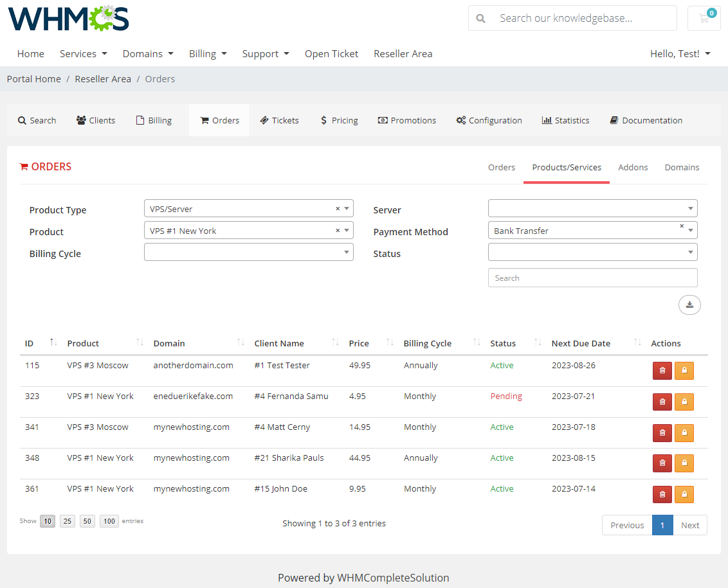Click the padlock icon for Sharika Pauls's order
The height and width of the screenshot is (588, 728).
[x=684, y=463]
